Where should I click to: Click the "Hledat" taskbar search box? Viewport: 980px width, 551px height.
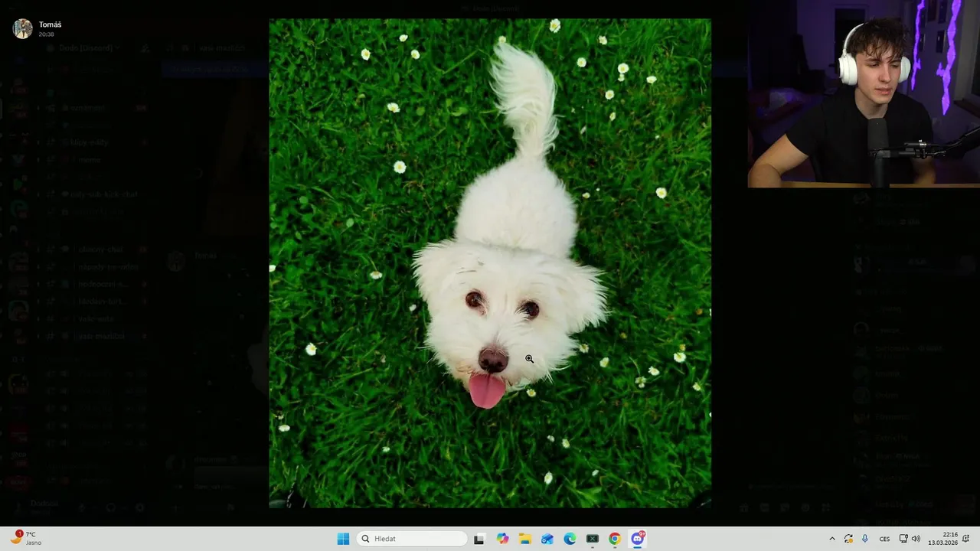pos(413,539)
